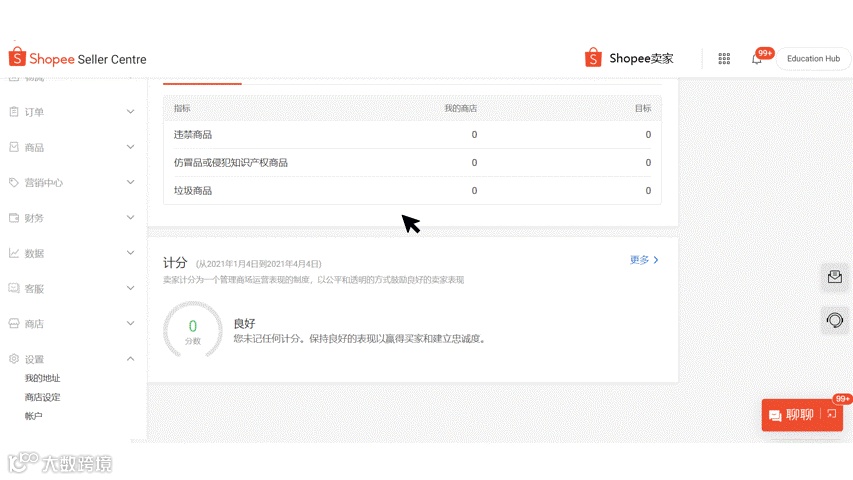Click the 目标 column header
The height and width of the screenshot is (480, 853).
tap(643, 108)
